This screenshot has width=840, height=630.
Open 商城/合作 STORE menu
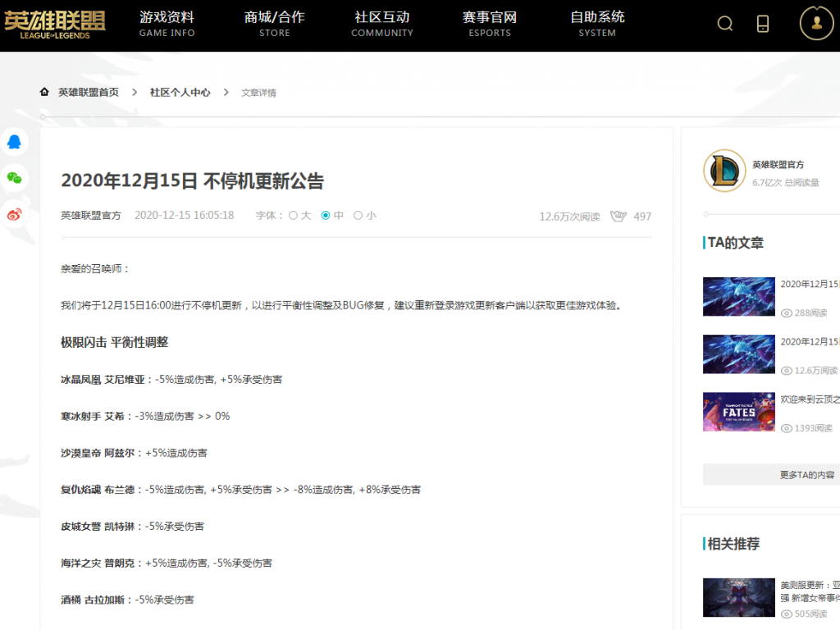274,24
